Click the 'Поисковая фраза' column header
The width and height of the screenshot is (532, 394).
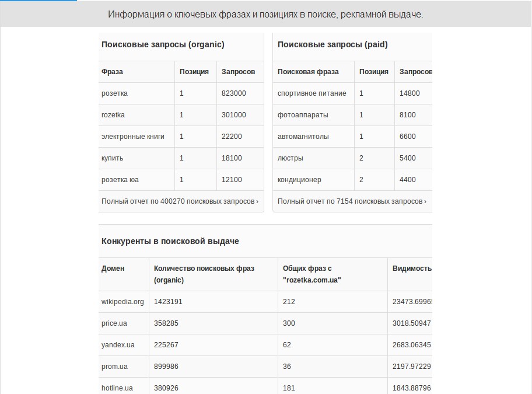tap(308, 72)
